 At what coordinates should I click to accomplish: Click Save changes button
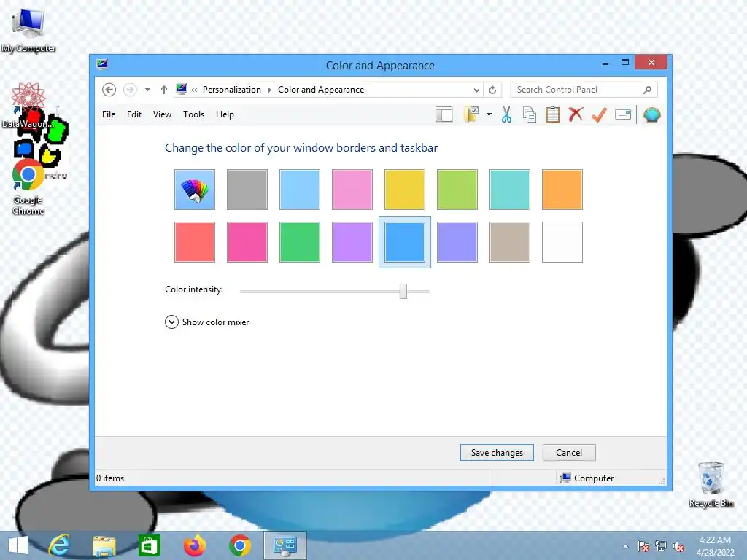497,452
